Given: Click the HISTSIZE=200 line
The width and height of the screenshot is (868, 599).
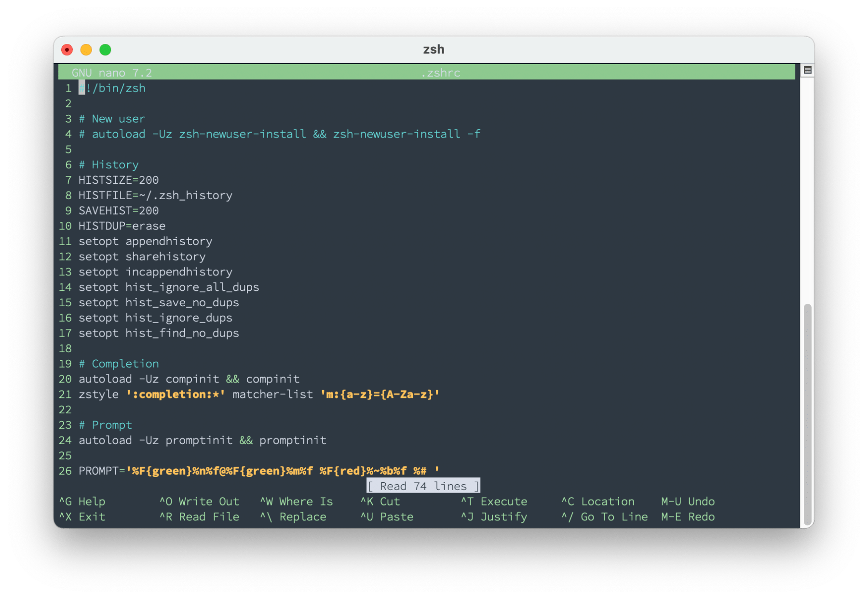Looking at the screenshot, I should point(119,180).
